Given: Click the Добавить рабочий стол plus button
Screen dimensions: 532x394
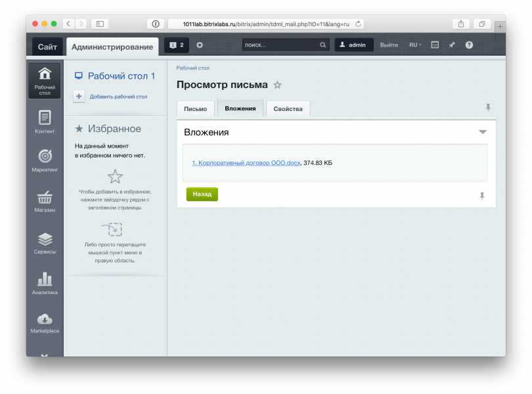Looking at the screenshot, I should [x=79, y=96].
